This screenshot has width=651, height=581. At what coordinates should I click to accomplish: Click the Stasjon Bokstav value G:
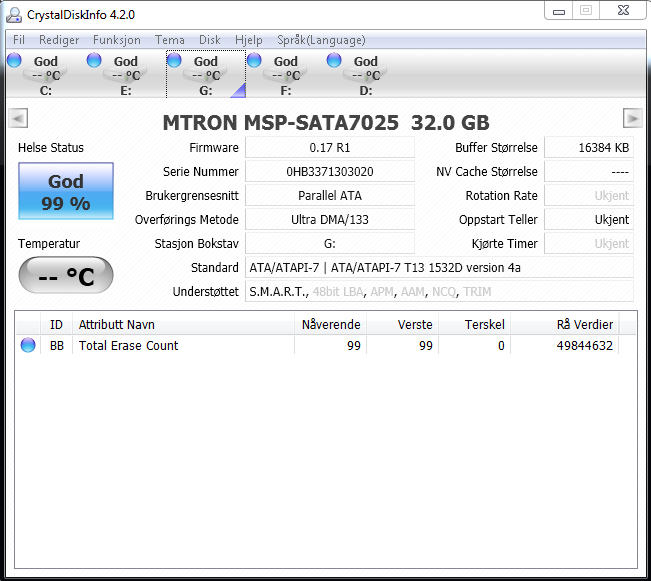330,244
